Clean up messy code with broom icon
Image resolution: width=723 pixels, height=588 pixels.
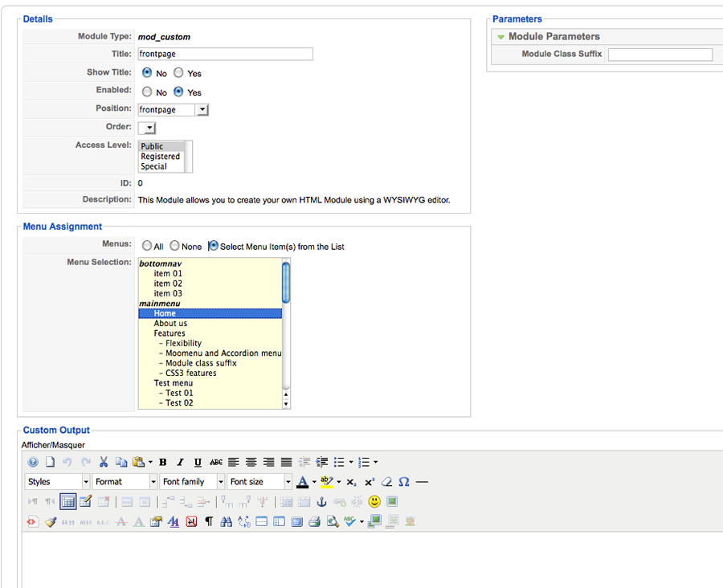(51, 521)
